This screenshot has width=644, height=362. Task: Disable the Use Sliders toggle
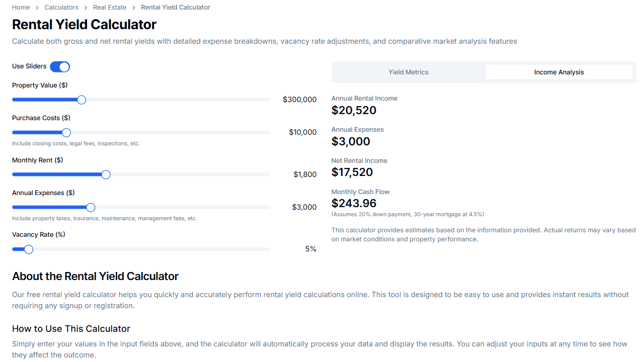point(60,67)
